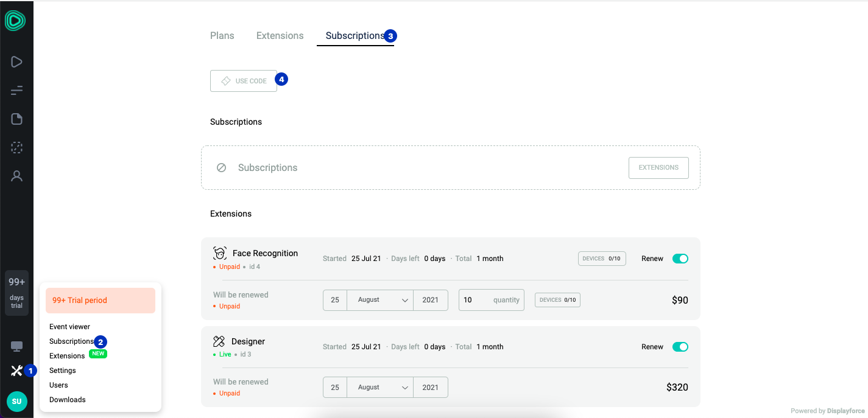Viewport: 868px width, 418px height.
Task: Open Event viewer from the menu
Action: click(69, 327)
